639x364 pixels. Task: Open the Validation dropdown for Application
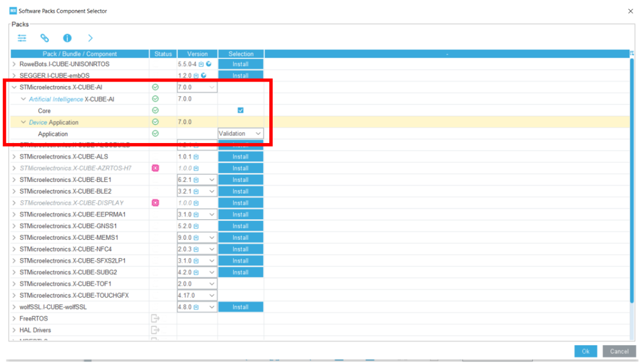[240, 134]
